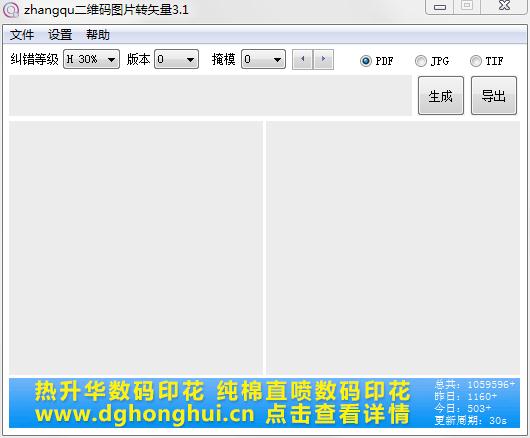Open the 帮助 menu
Viewport: 530px width, 438px height.
pyautogui.click(x=98, y=35)
